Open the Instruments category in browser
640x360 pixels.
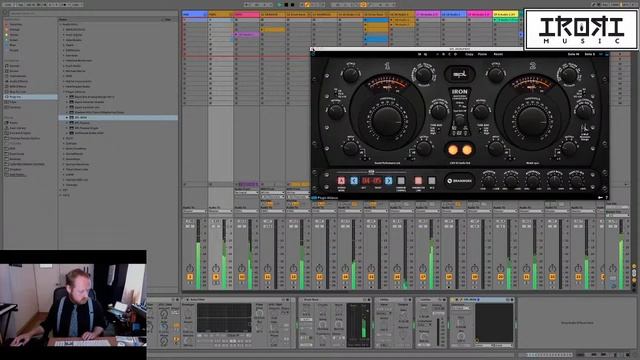coord(18,76)
